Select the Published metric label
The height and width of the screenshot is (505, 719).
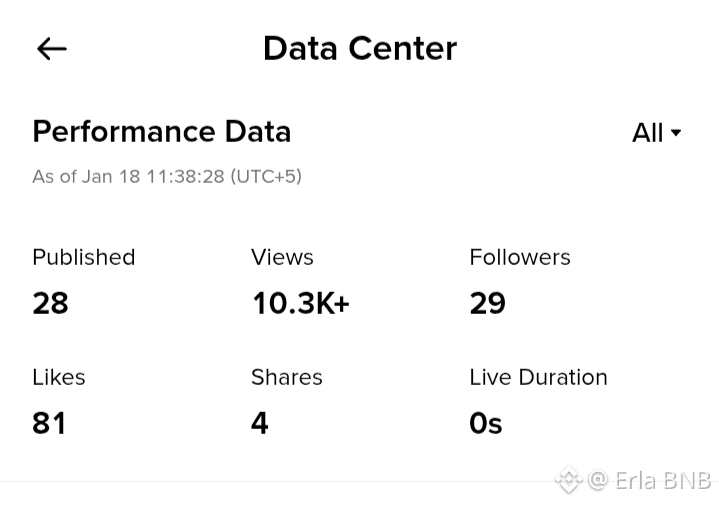click(x=83, y=257)
